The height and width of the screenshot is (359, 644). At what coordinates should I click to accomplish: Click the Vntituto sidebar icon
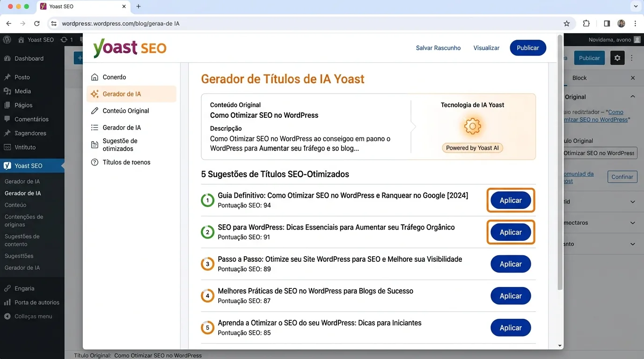click(7, 147)
